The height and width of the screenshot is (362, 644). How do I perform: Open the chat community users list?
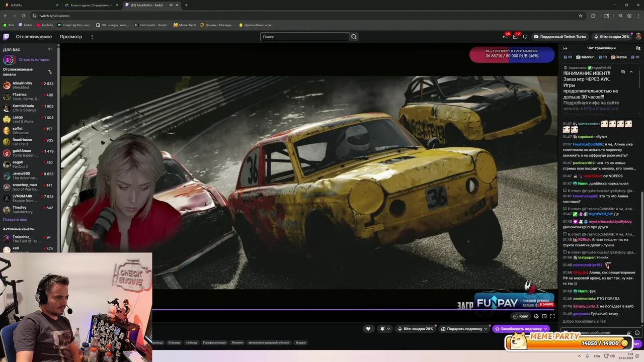point(638,48)
